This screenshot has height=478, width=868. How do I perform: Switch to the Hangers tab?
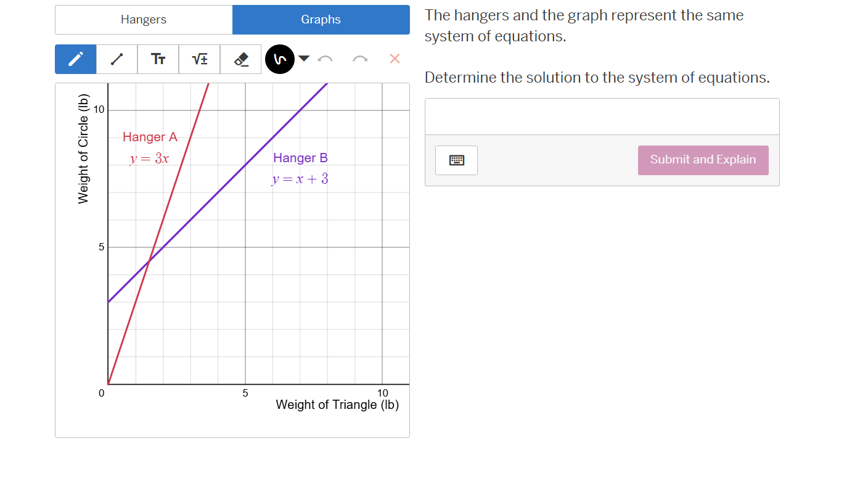coord(144,19)
